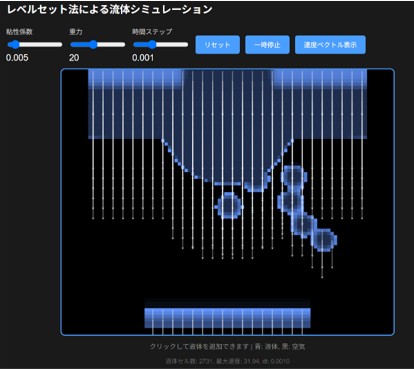Pause the simulation with 一時停止
The height and width of the screenshot is (369, 414).
[x=267, y=45]
